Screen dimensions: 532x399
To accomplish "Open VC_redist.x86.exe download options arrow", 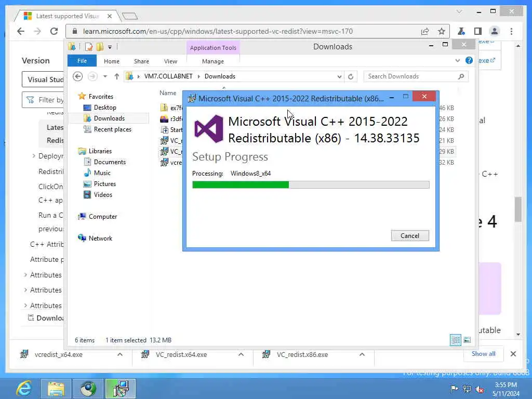I will pos(362,354).
